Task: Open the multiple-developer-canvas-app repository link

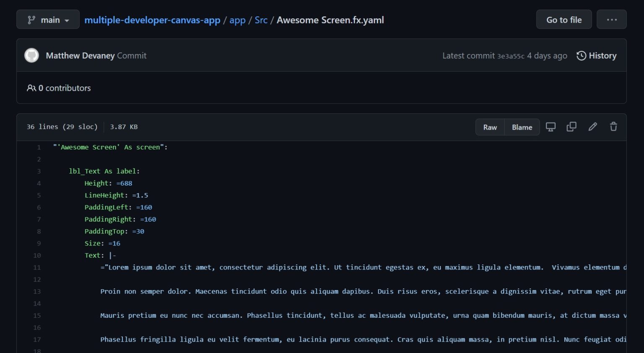Action: (x=152, y=20)
